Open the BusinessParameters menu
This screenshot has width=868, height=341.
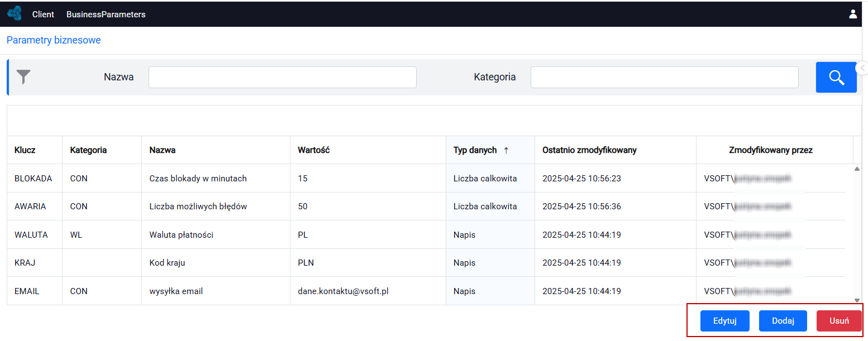[106, 15]
